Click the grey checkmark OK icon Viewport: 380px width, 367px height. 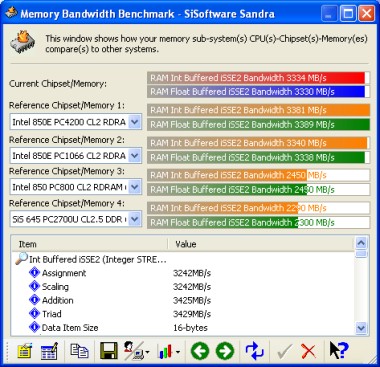coord(284,351)
